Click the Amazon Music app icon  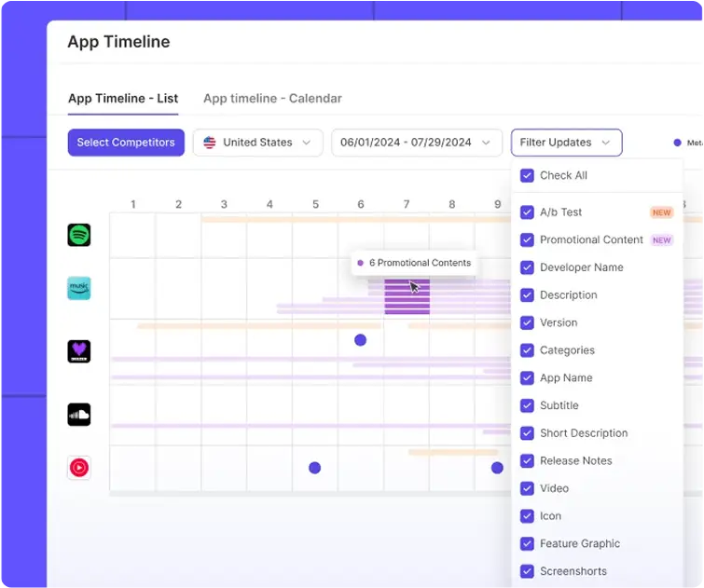[x=79, y=288]
